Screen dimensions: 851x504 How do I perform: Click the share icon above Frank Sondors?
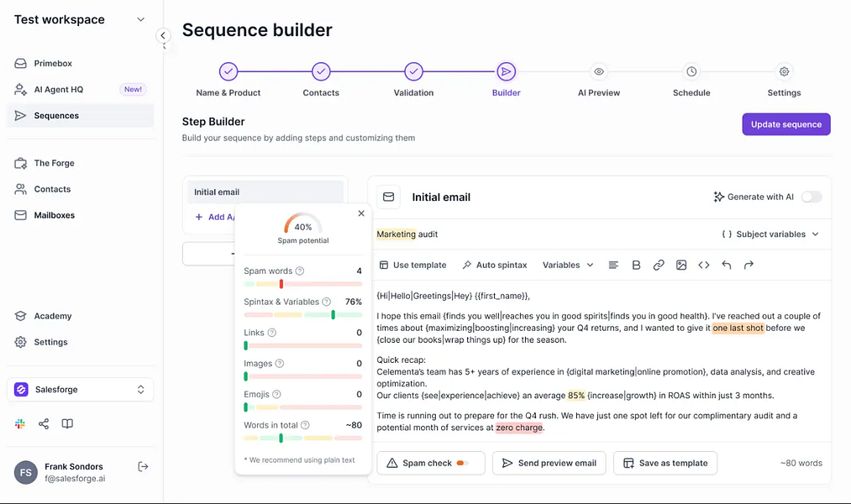pyautogui.click(x=44, y=424)
